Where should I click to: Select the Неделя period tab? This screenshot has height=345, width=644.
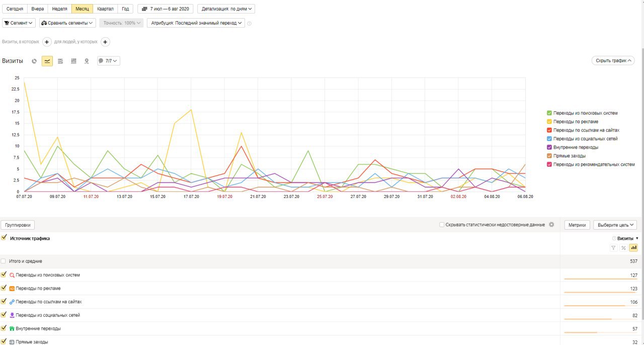[60, 9]
